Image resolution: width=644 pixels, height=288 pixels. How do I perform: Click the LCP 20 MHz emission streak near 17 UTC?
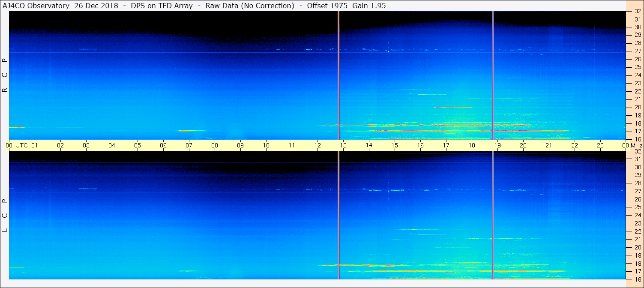point(453,247)
